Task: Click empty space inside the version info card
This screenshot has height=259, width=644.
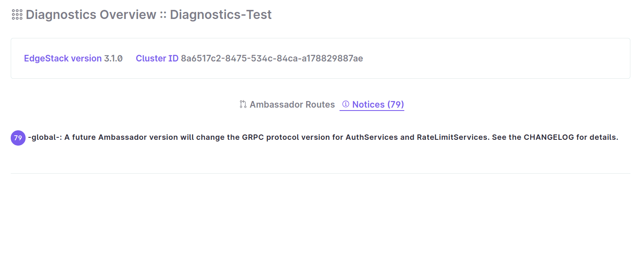Action: coord(495,59)
